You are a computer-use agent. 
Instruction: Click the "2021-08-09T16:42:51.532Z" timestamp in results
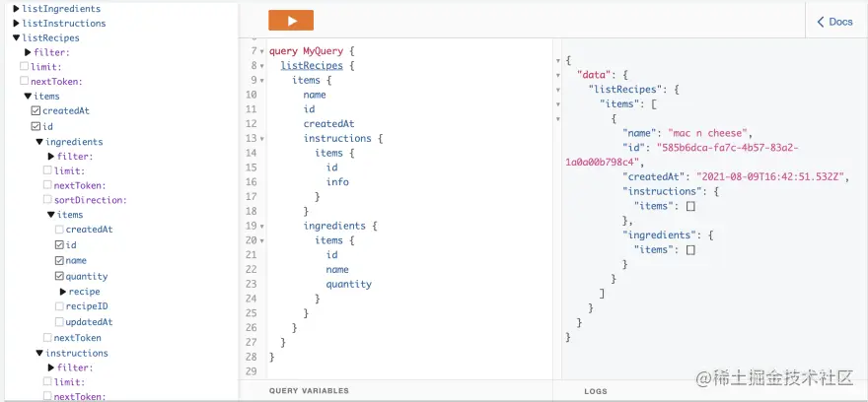click(769, 177)
